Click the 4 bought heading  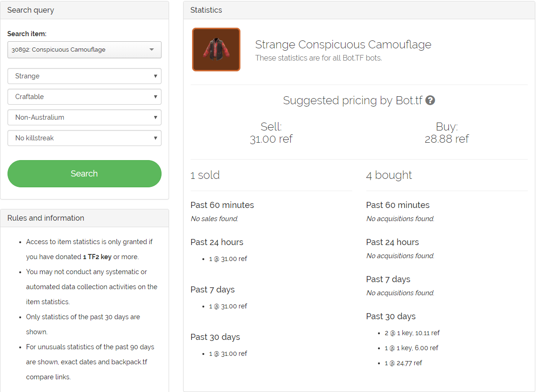click(x=389, y=175)
